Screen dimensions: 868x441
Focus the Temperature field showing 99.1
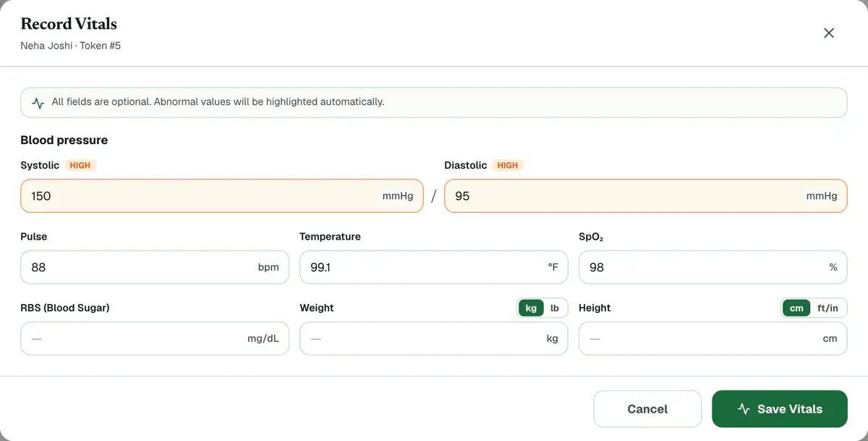pos(434,267)
